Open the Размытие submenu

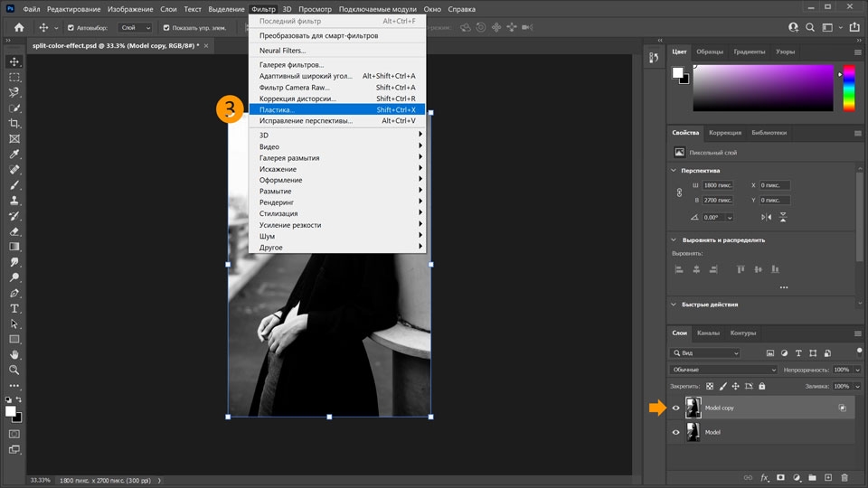click(x=337, y=191)
